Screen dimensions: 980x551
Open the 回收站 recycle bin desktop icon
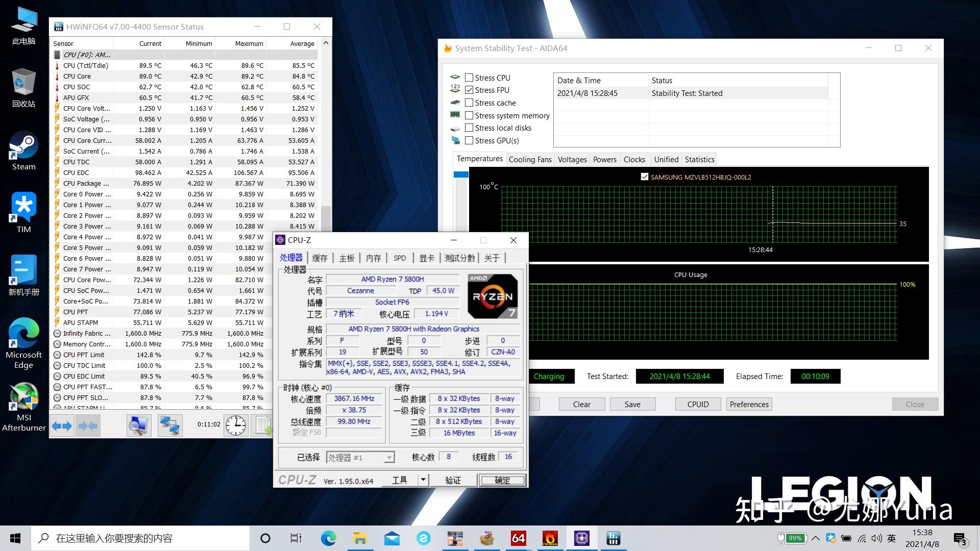(24, 88)
